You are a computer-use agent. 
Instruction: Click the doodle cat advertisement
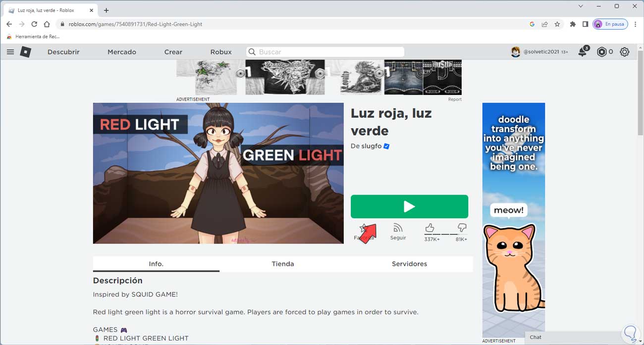pos(513,220)
